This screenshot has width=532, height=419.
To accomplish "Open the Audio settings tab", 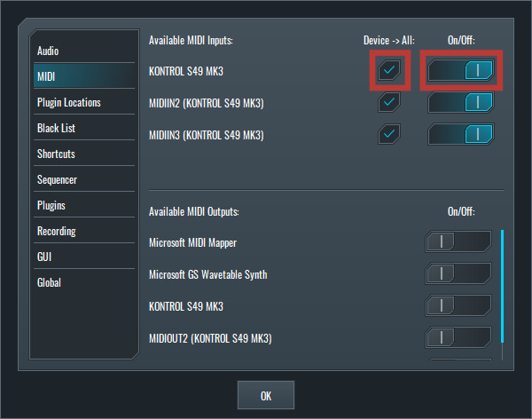I will [84, 51].
